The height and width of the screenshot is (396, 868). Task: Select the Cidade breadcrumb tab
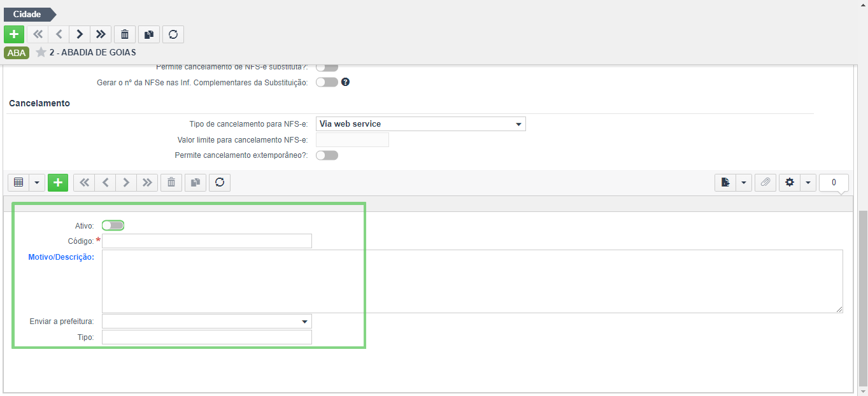(28, 14)
